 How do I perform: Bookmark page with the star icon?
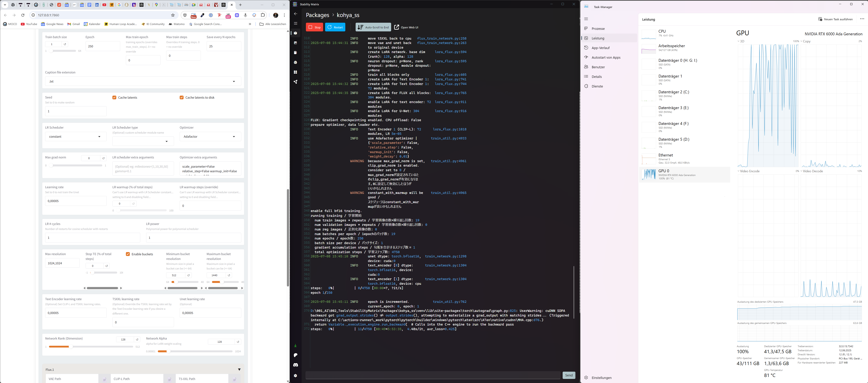173,15
